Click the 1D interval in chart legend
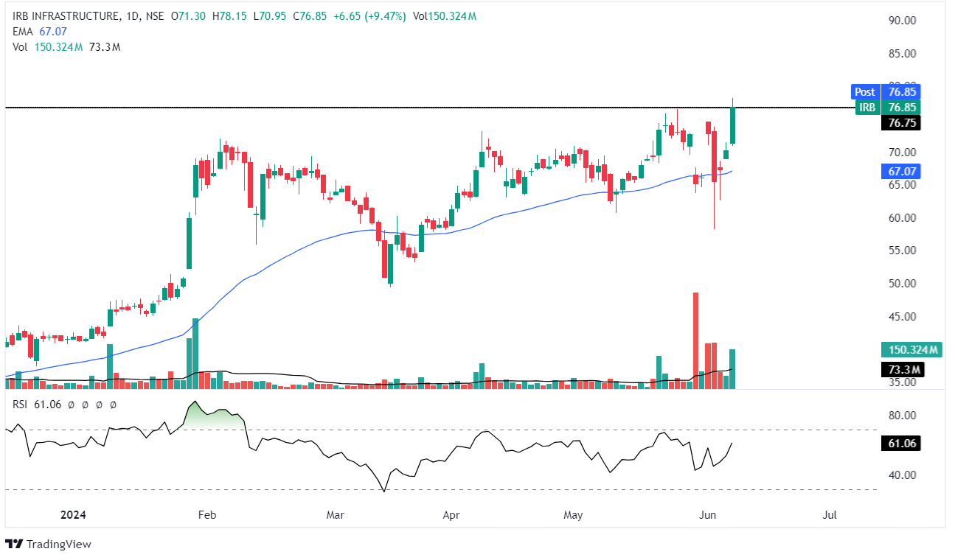The width and height of the screenshot is (955, 560). pyautogui.click(x=133, y=16)
